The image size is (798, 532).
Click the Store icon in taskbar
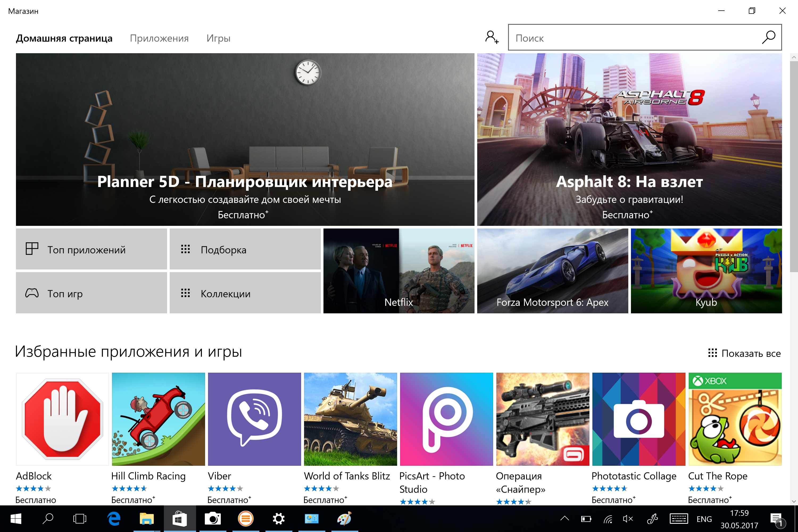pyautogui.click(x=180, y=518)
